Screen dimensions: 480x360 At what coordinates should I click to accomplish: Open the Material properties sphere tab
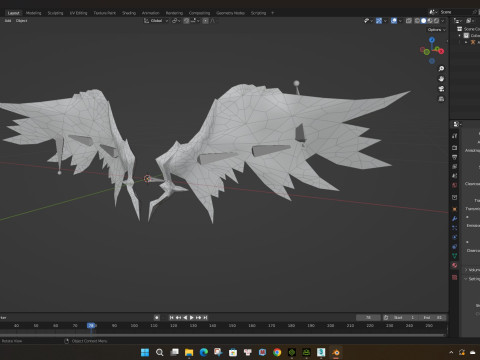455,265
